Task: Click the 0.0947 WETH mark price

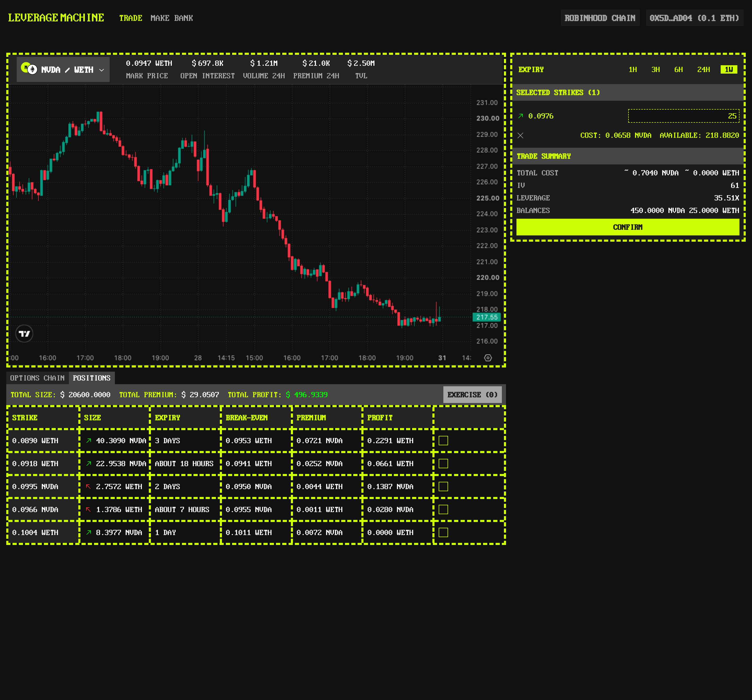Action: pos(149,63)
